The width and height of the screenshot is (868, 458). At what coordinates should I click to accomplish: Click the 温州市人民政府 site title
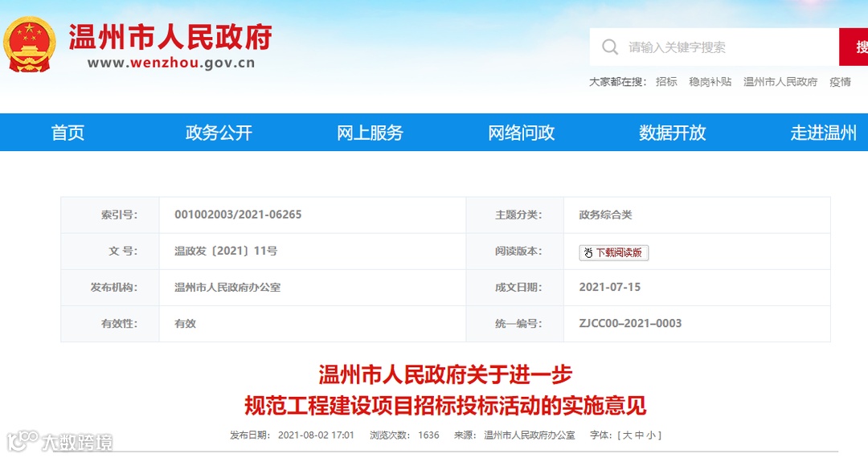pos(170,37)
